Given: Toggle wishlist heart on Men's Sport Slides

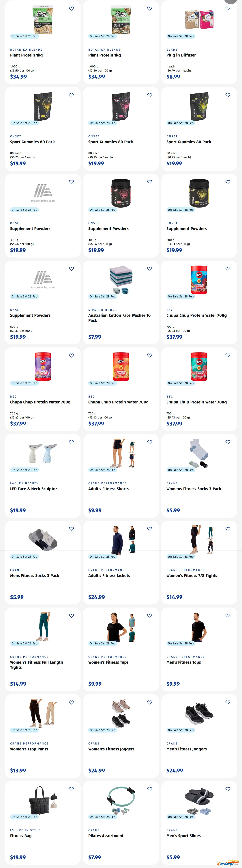Looking at the screenshot, I should pos(228,789).
